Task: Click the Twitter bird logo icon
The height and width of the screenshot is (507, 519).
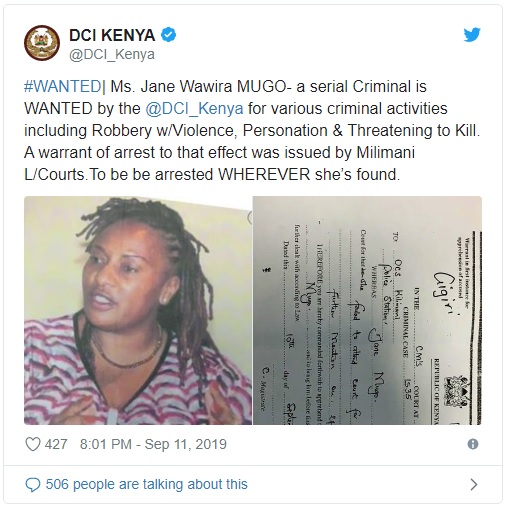Action: [472, 34]
